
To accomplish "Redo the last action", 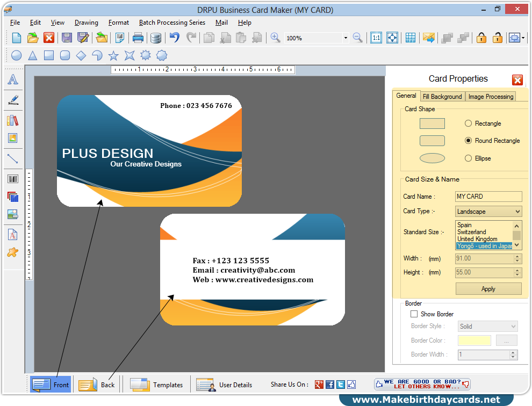I will [191, 37].
